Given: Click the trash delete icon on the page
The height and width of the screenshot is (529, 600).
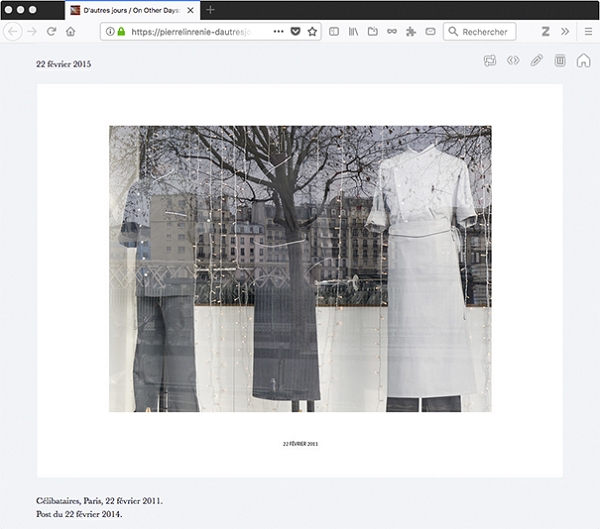Looking at the screenshot, I should (560, 61).
